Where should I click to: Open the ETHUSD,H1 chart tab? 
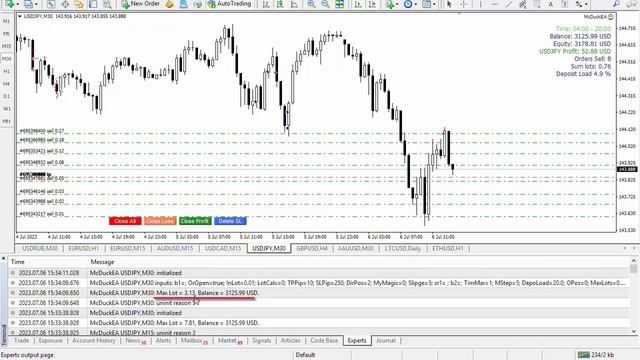click(x=448, y=248)
